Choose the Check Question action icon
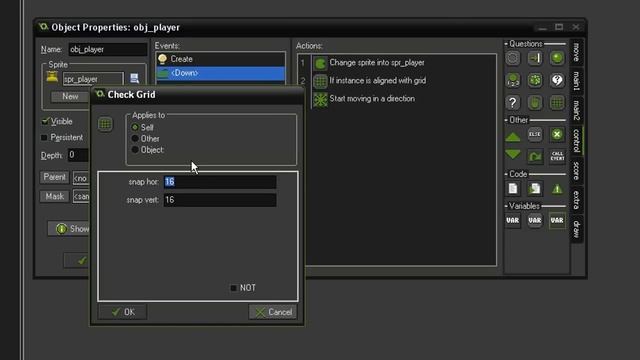640x360 pixels. click(557, 80)
